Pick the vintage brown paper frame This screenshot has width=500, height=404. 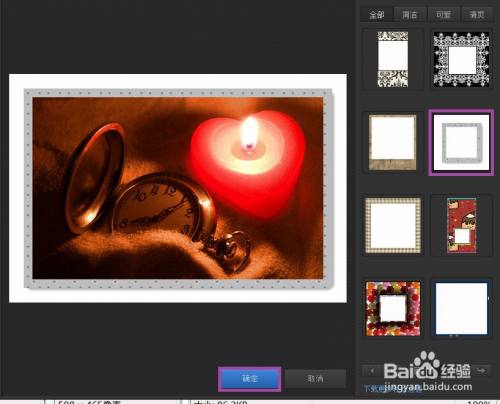pyautogui.click(x=393, y=142)
